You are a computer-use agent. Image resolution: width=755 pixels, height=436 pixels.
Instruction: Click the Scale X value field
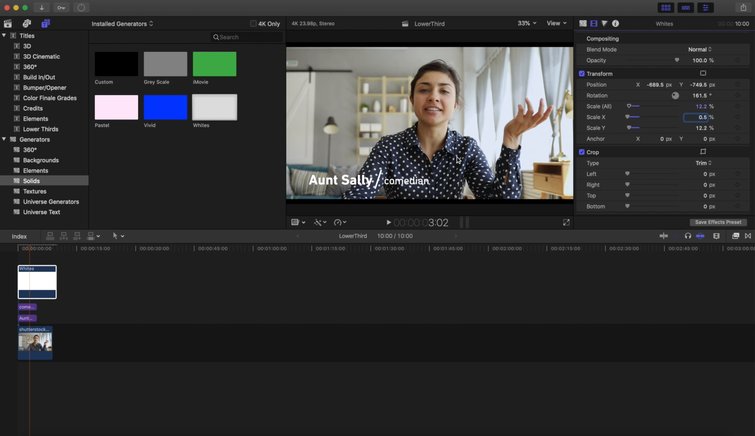696,117
